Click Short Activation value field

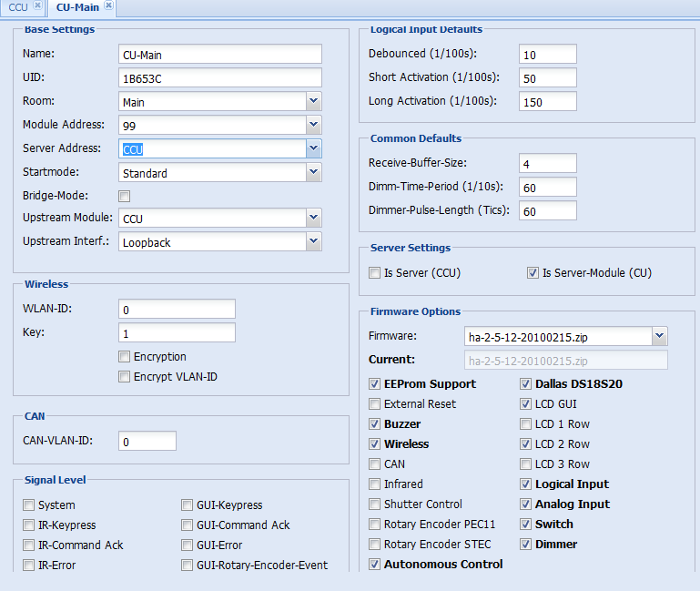548,77
